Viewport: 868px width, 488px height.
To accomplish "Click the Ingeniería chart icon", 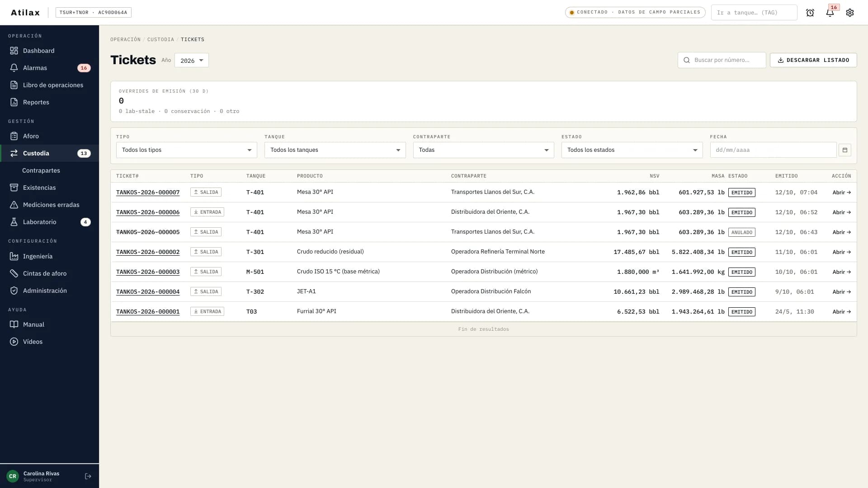I will coord(14,256).
